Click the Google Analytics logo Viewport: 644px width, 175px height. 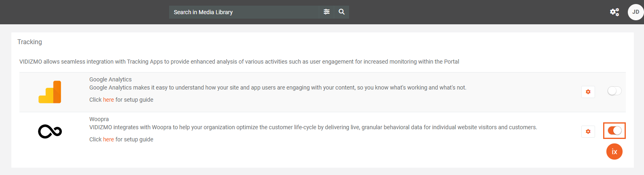tap(50, 92)
